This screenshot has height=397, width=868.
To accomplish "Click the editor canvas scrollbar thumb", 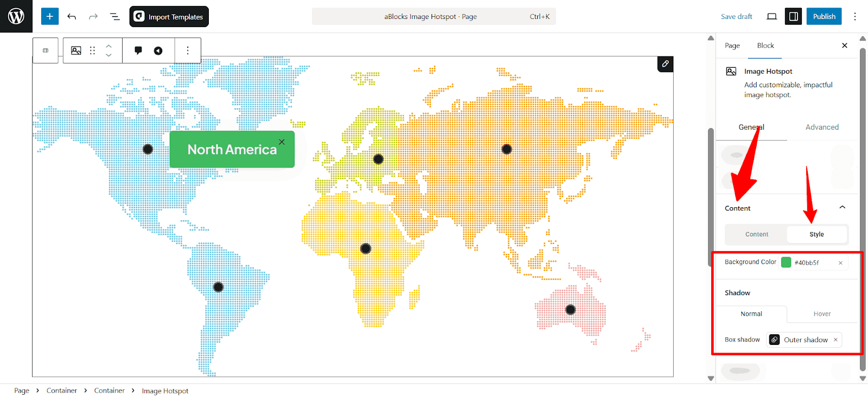I will click(x=711, y=197).
